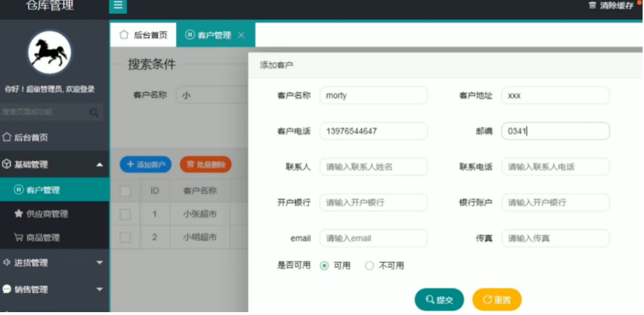Click the 邮编 field containing 0341
The width and height of the screenshot is (644, 315).
coord(555,131)
